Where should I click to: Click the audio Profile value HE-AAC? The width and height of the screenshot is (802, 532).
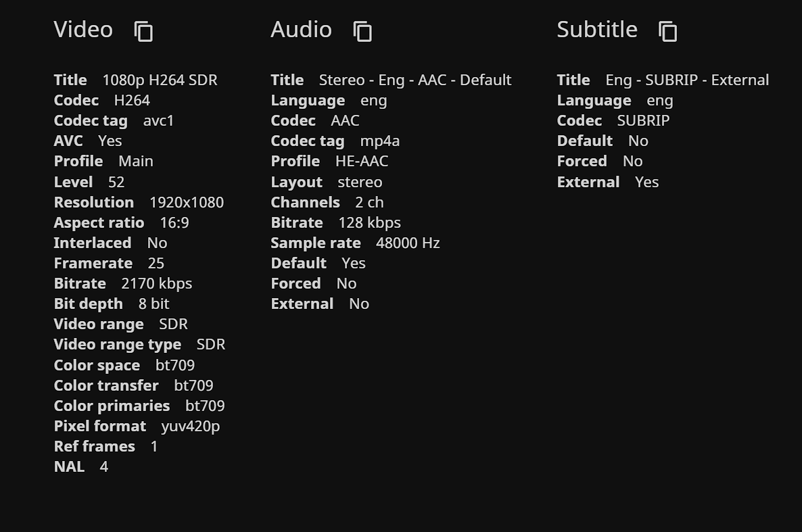361,161
